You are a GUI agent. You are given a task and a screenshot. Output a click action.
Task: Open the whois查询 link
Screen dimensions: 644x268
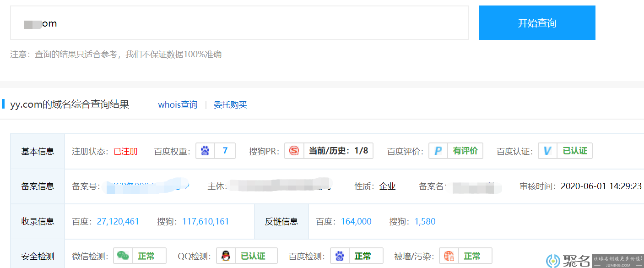click(x=178, y=105)
